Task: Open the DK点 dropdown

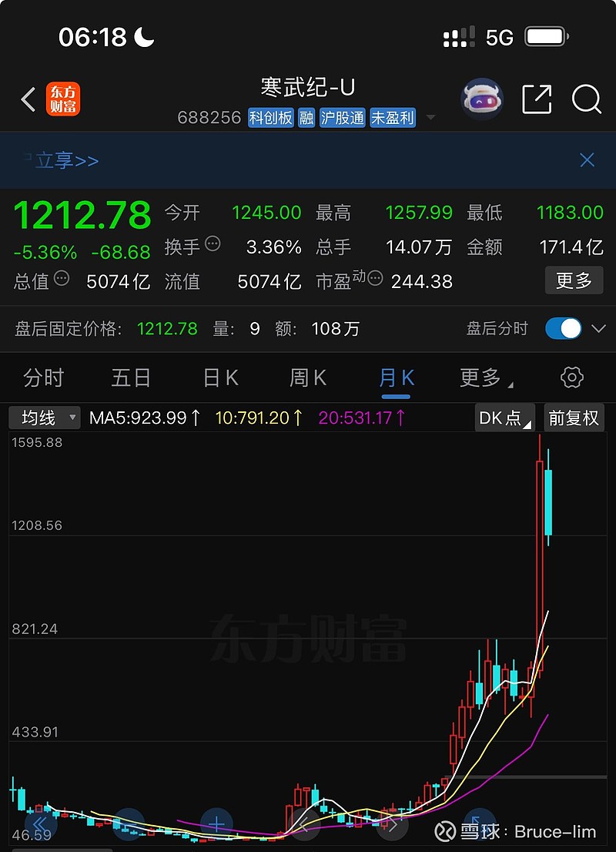Action: point(504,418)
